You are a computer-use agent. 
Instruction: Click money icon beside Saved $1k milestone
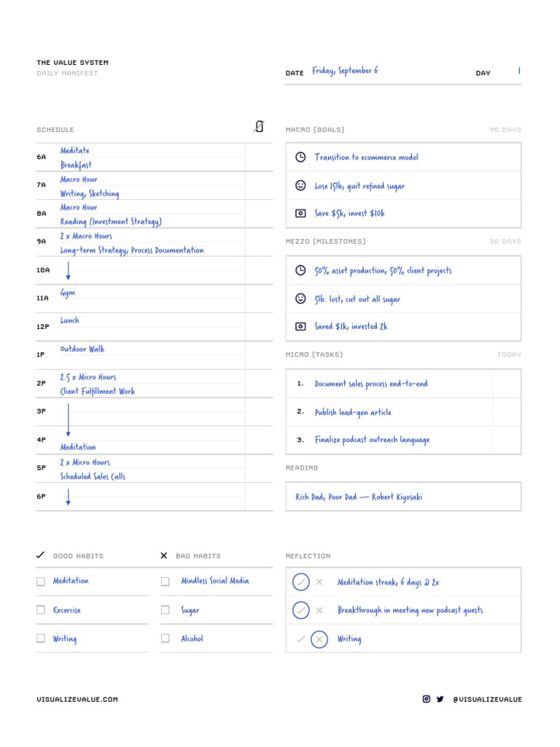point(300,327)
